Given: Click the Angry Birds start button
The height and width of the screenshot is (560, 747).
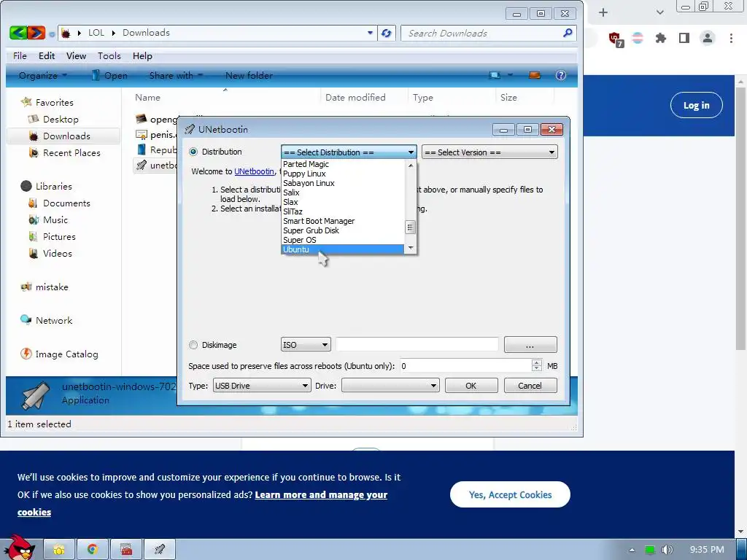Looking at the screenshot, I should [x=19, y=548].
